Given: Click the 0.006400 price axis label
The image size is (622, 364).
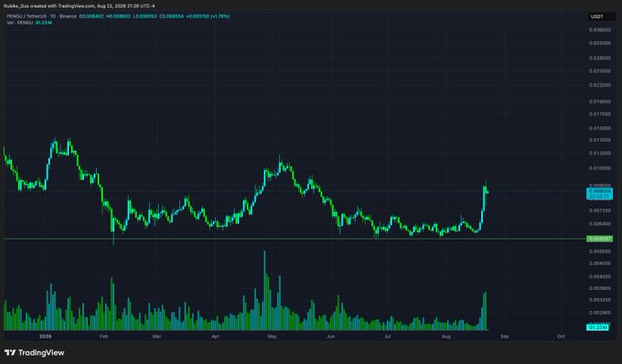Looking at the screenshot, I should 600,224.
